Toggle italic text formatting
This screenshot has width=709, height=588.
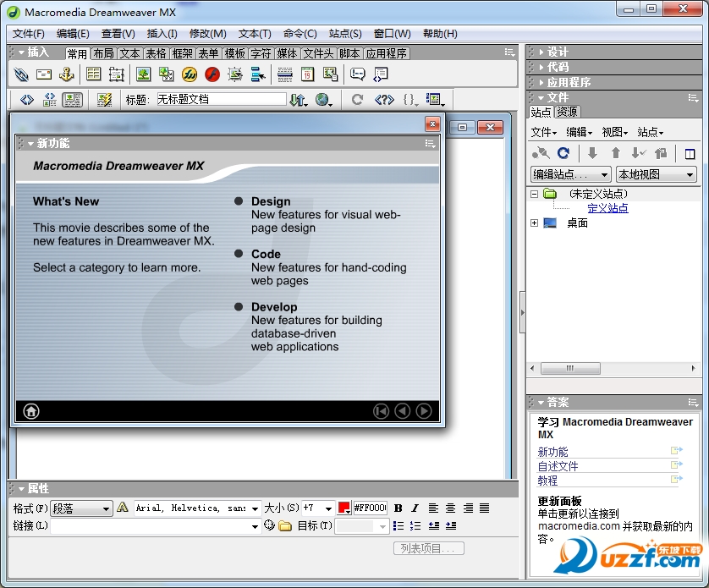(415, 508)
